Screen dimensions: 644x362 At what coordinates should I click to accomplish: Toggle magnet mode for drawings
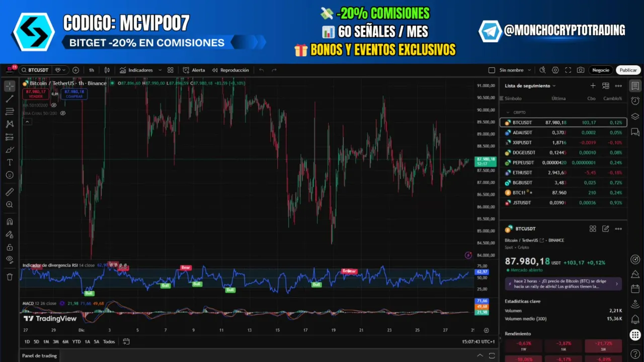click(10, 222)
